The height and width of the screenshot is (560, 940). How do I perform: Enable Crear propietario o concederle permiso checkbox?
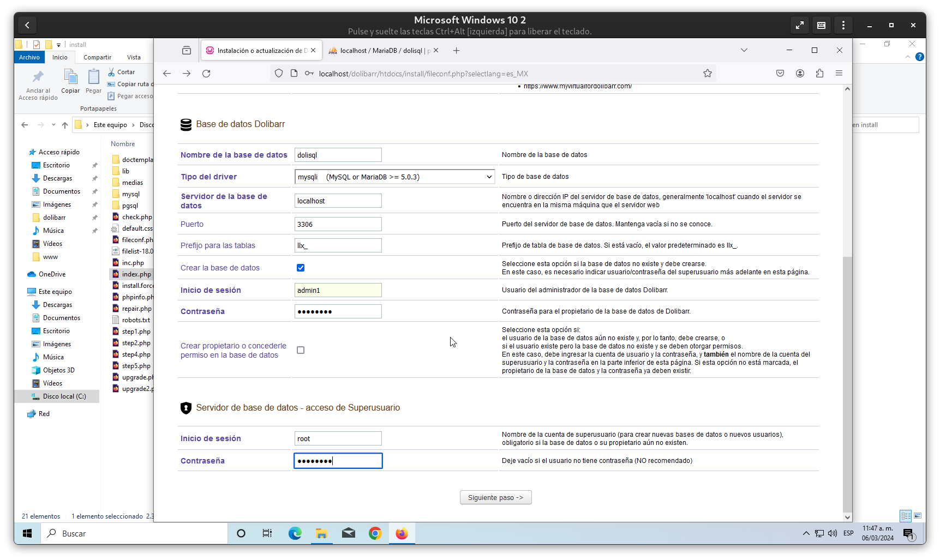point(301,350)
